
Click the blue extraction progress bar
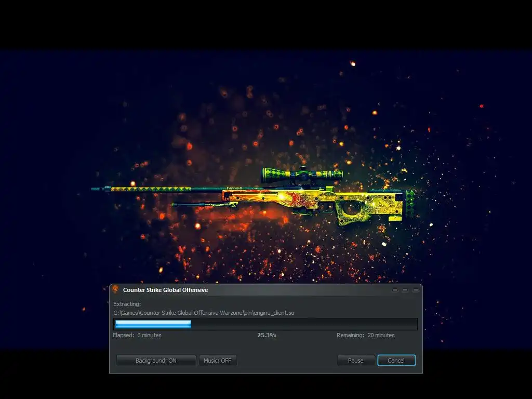pyautogui.click(x=265, y=324)
